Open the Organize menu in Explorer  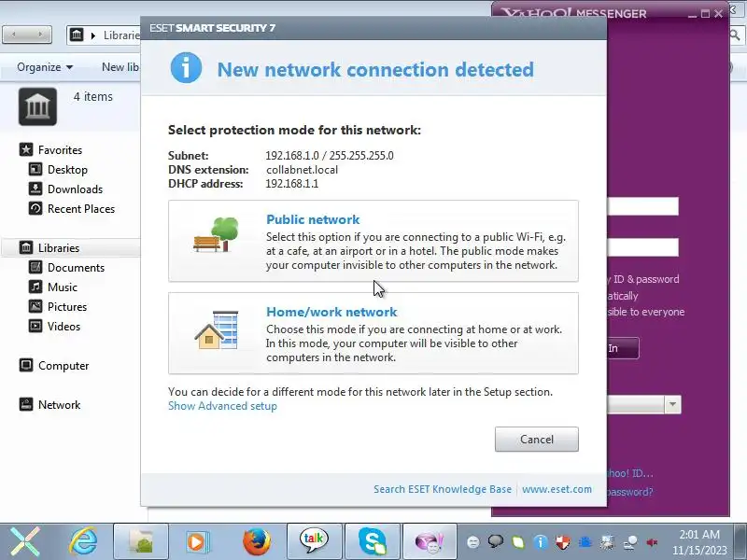[x=45, y=67]
